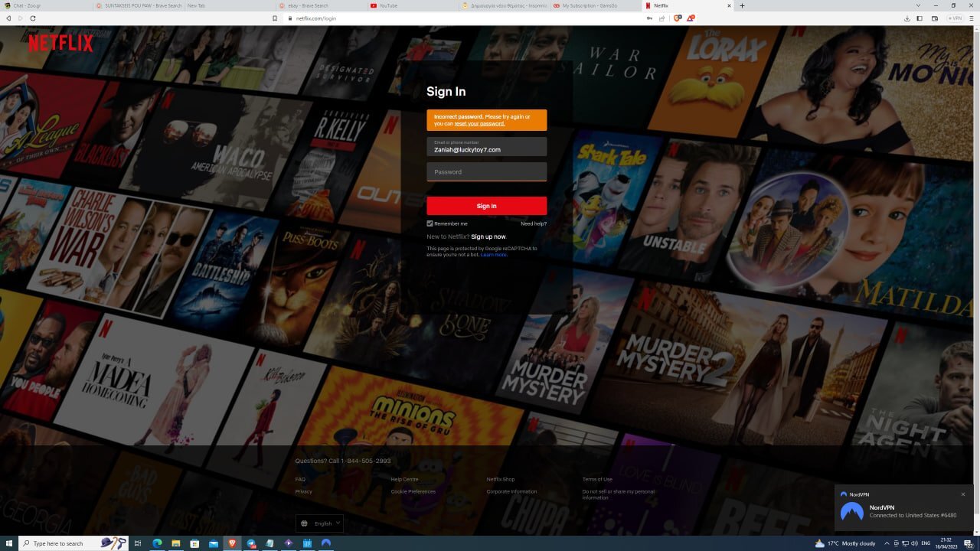Image resolution: width=980 pixels, height=551 pixels.
Task: Open the Netflix Shop footer link
Action: click(x=501, y=479)
